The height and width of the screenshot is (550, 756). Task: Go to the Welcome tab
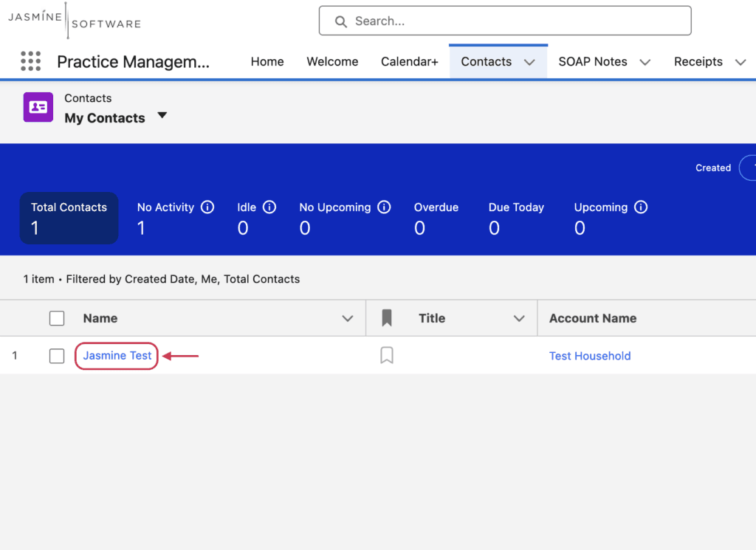pos(332,62)
